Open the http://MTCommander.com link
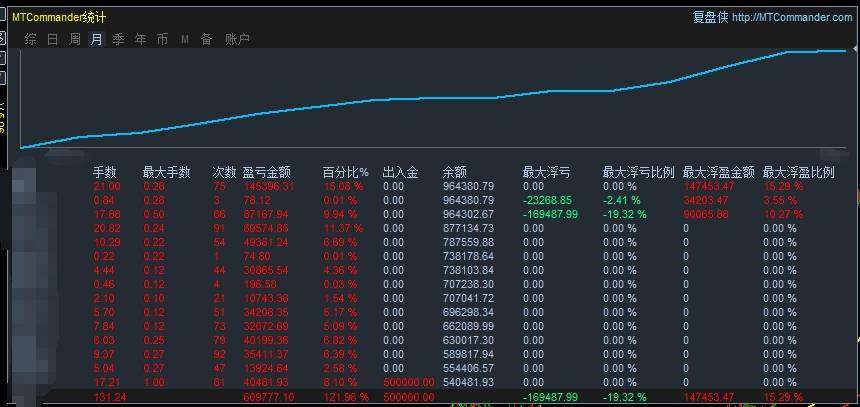 (x=792, y=17)
